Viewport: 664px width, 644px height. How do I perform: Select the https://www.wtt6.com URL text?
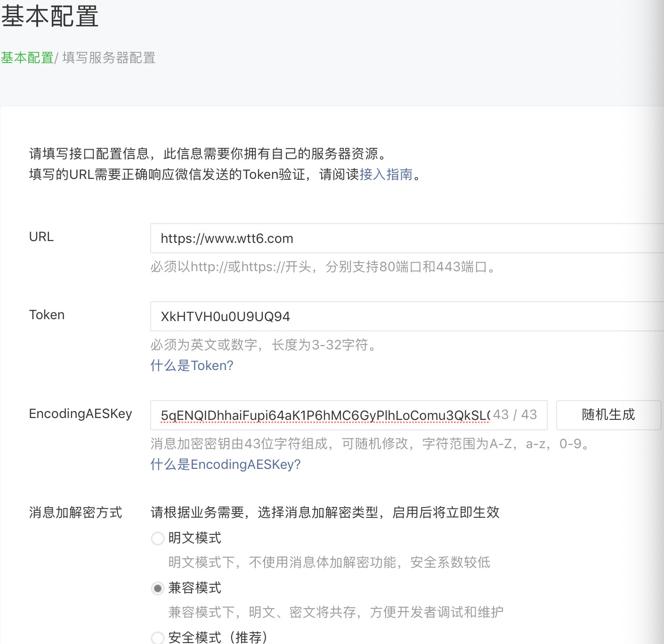tap(226, 238)
